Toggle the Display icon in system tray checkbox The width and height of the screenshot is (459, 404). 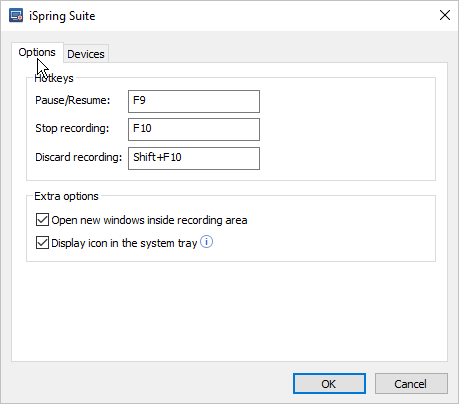(x=42, y=243)
